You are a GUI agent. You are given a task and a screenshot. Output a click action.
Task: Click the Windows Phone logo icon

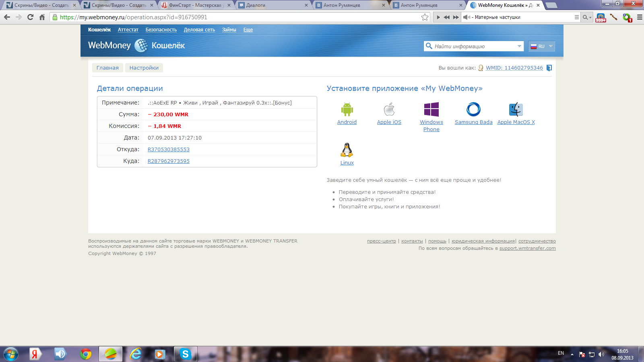(431, 109)
